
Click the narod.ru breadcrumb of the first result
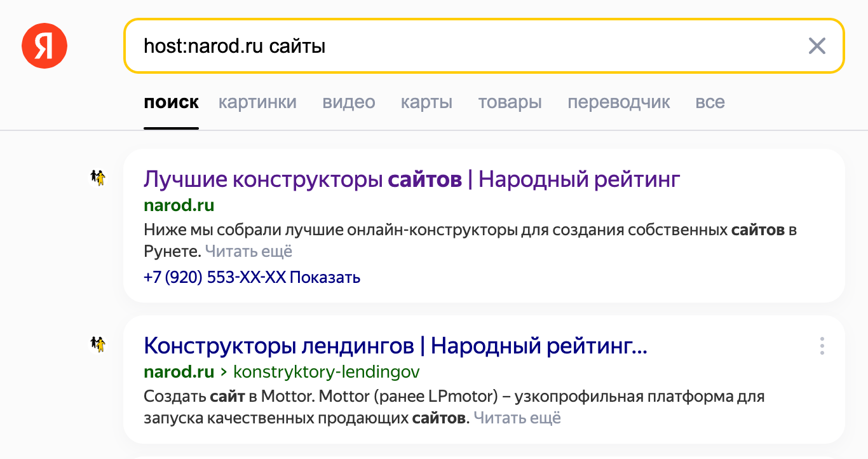(x=179, y=205)
